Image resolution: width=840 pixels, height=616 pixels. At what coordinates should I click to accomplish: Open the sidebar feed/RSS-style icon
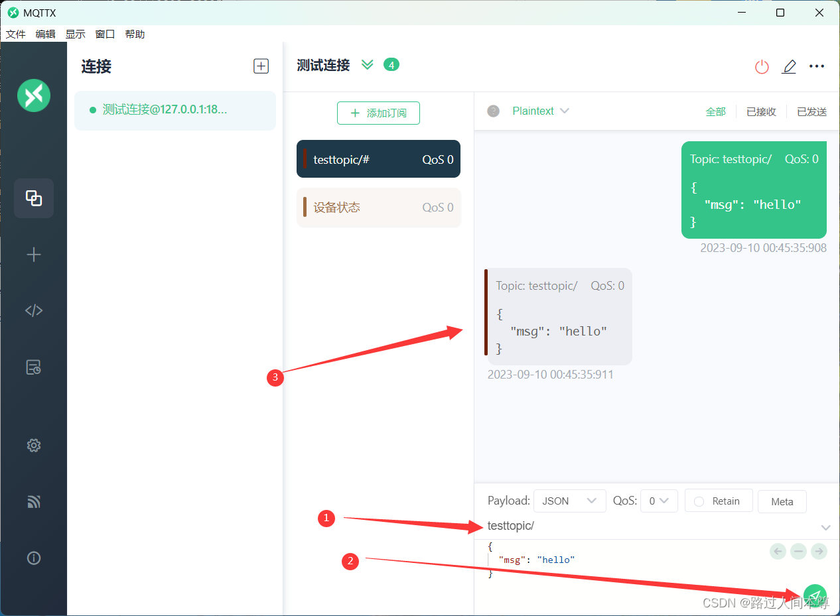pos(34,502)
